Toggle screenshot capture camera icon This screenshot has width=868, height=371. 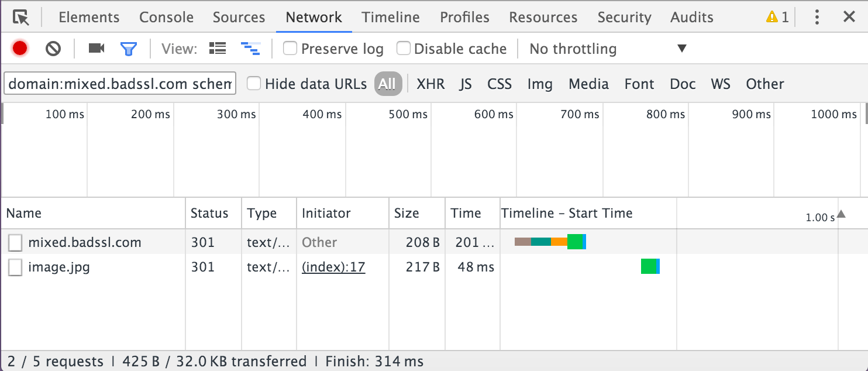(x=97, y=49)
